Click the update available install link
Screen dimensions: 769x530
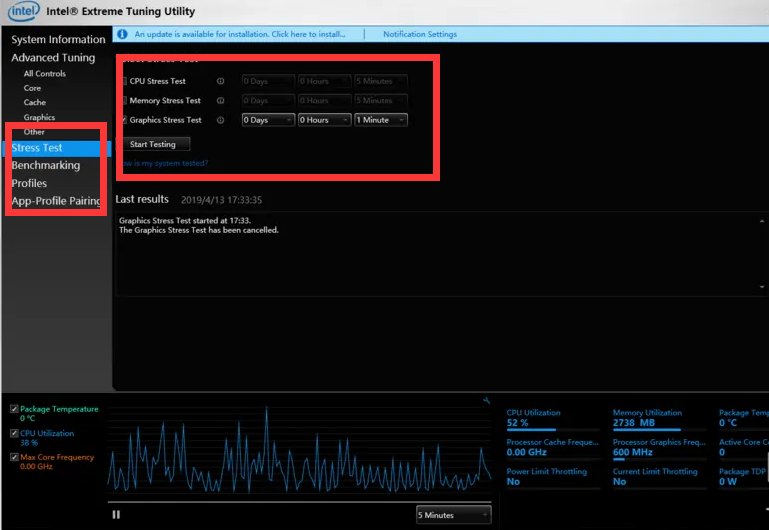240,34
